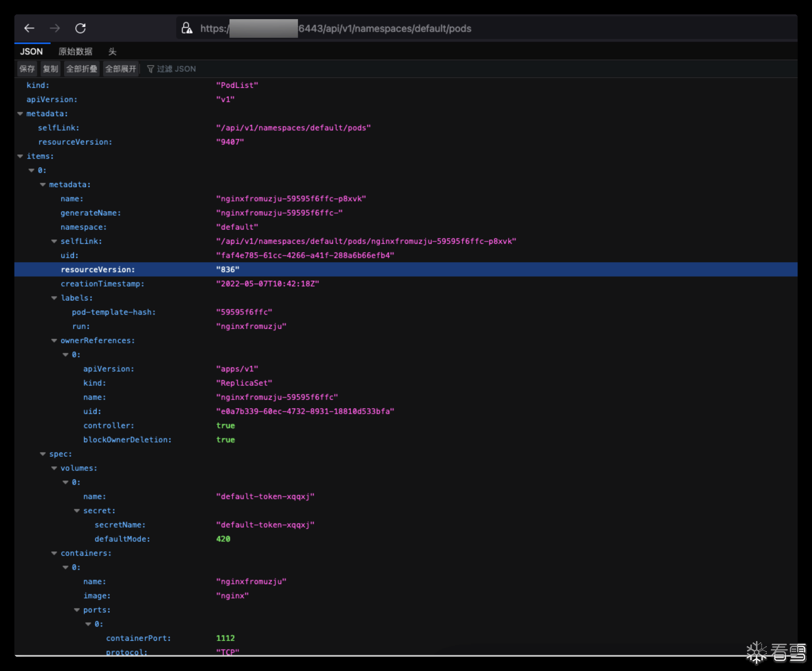
Task: Click 全部展开 expand all button
Action: tap(121, 69)
